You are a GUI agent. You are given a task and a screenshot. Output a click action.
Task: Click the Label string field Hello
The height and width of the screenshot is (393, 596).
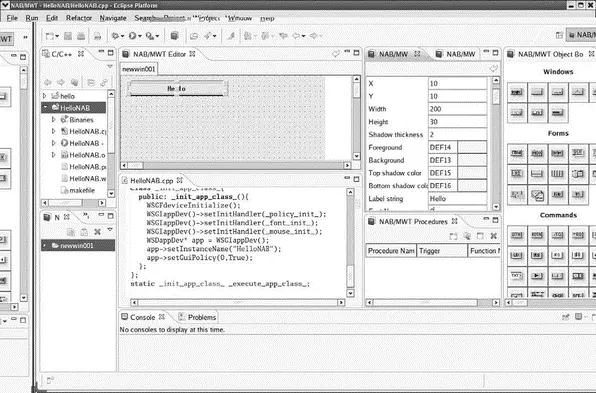point(457,198)
